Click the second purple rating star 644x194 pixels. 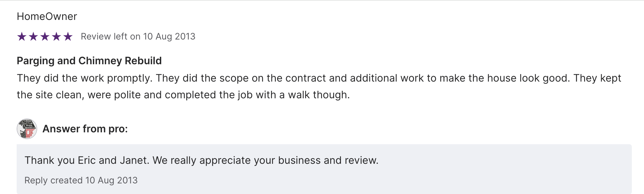pos(33,37)
